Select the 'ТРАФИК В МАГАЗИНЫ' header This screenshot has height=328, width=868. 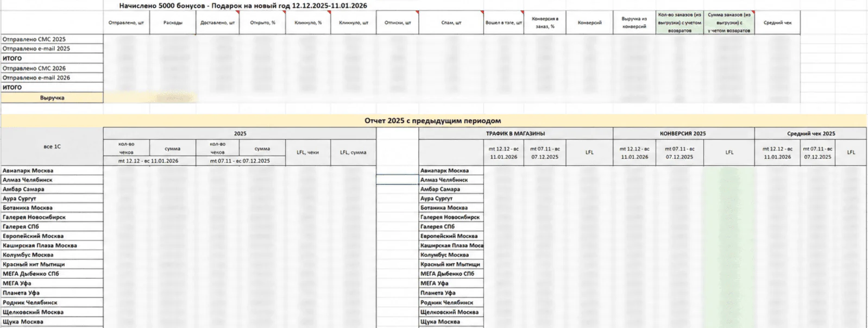(515, 133)
